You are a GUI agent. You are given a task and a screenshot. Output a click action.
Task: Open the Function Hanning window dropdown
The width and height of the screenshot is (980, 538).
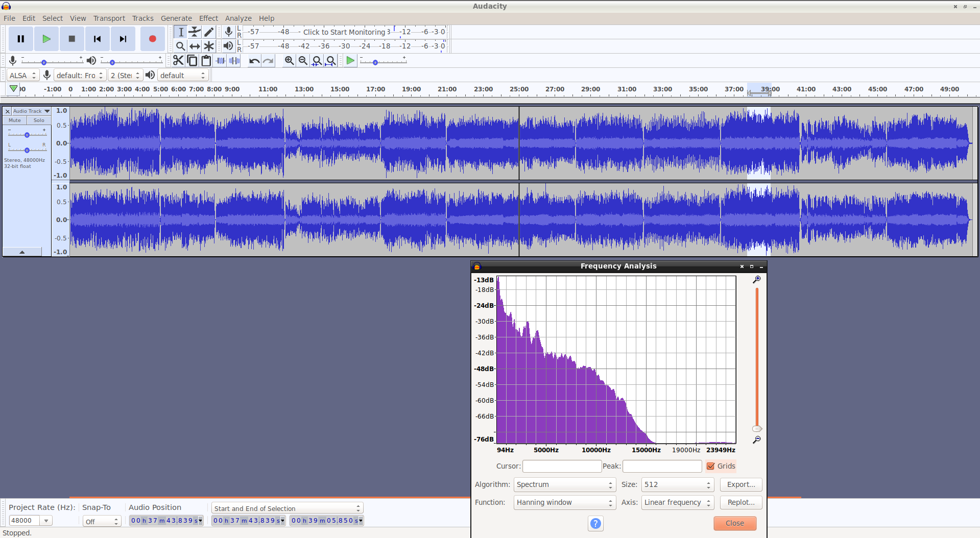(564, 502)
